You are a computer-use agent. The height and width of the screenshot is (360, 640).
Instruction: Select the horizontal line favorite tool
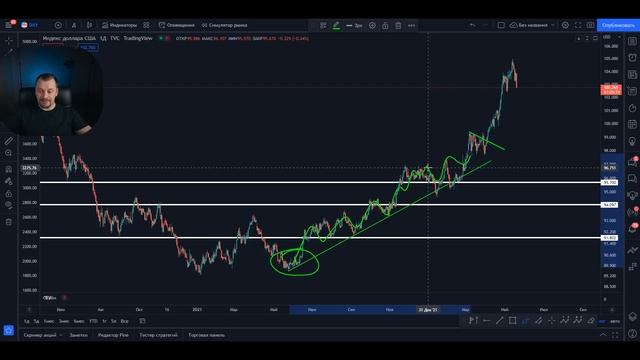point(487,321)
